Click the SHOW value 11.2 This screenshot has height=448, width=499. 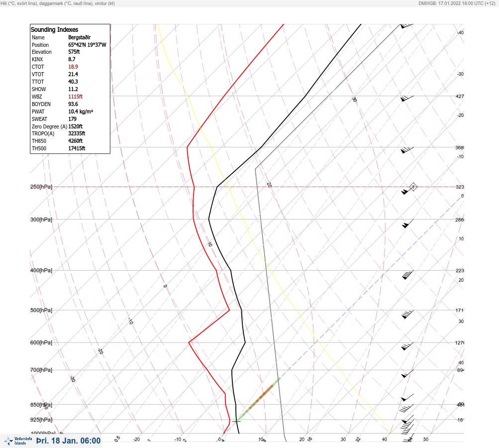[73, 89]
